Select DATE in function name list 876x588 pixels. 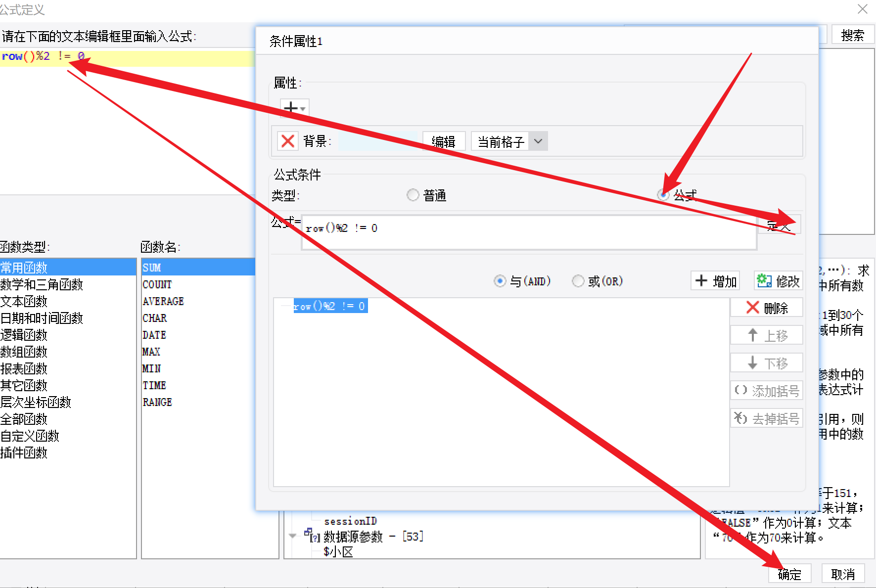tap(198, 335)
